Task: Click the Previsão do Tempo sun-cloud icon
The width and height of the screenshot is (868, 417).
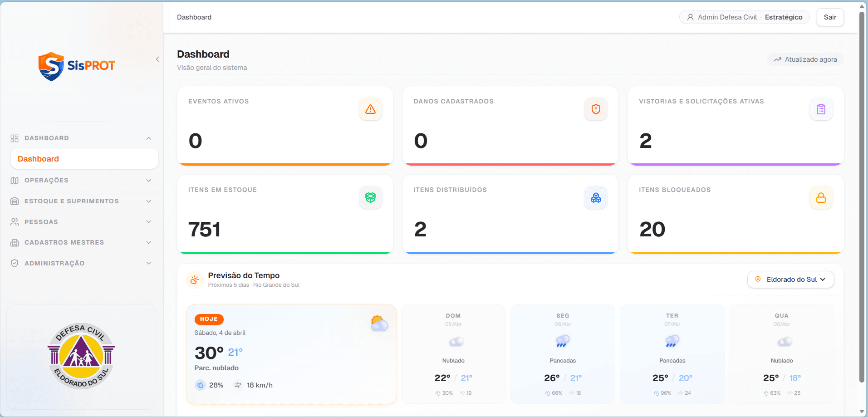Action: (195, 280)
